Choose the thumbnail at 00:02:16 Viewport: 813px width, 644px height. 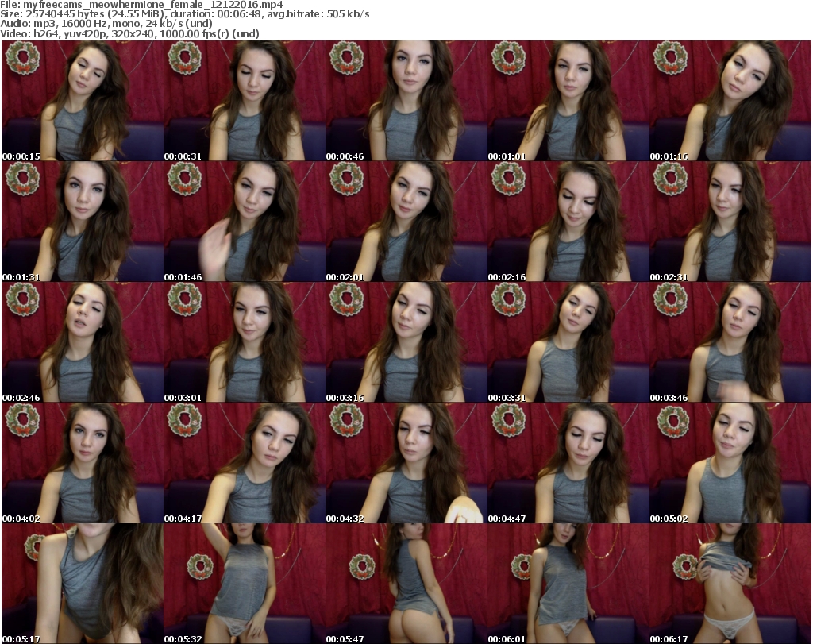[568, 222]
